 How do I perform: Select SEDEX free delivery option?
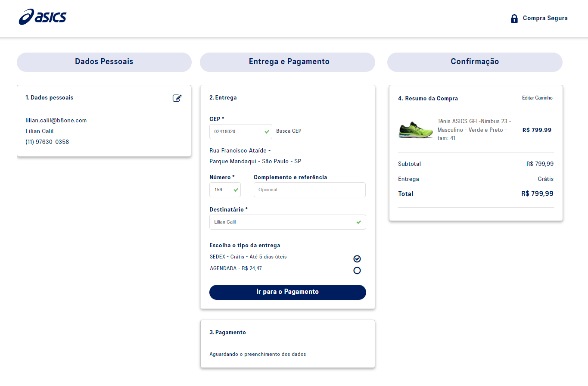pyautogui.click(x=357, y=258)
